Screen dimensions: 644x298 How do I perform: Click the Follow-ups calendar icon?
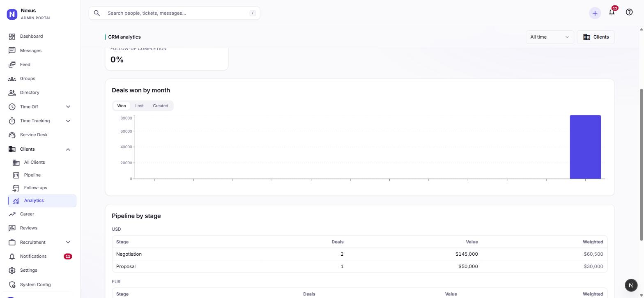coord(16,188)
